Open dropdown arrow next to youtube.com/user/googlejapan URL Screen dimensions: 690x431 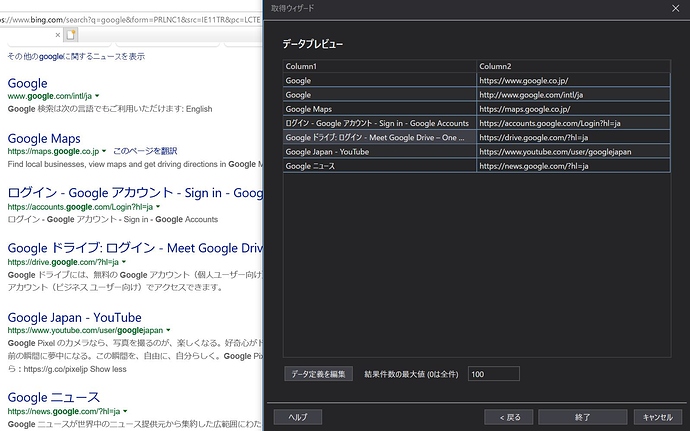[168, 330]
